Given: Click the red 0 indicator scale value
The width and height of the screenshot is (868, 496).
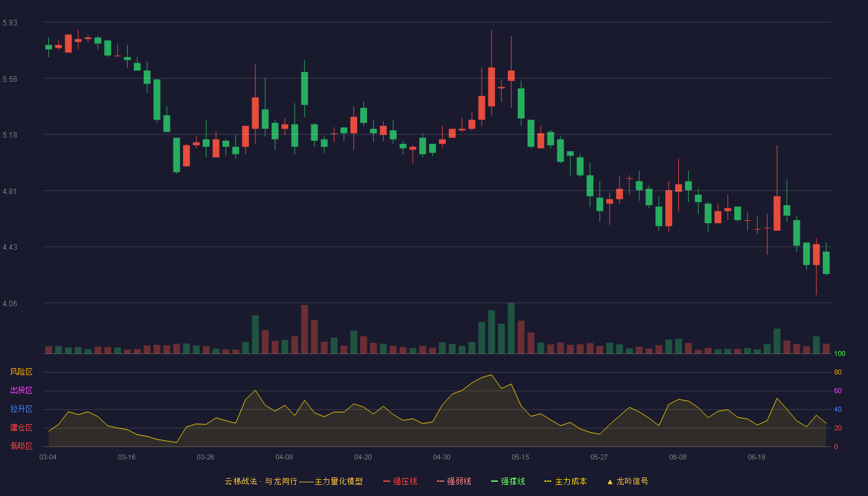Looking at the screenshot, I should click(836, 446).
